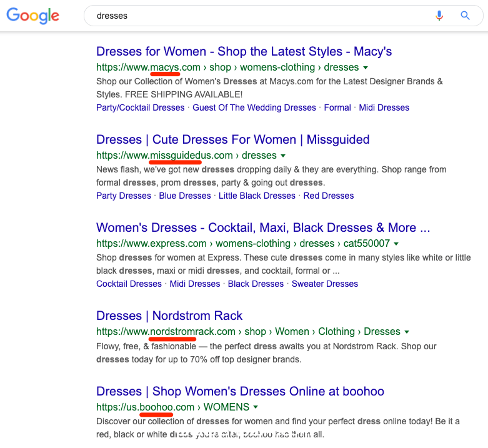
Task: Open the dropdown arrow beside Missguided URL
Action: pyautogui.click(x=283, y=156)
